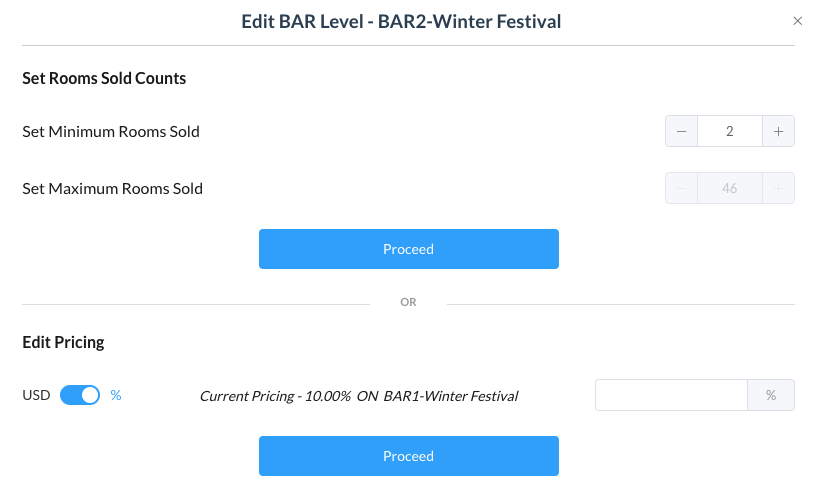Focus the pricing percentage input box
This screenshot has width=818, height=489.
[671, 395]
